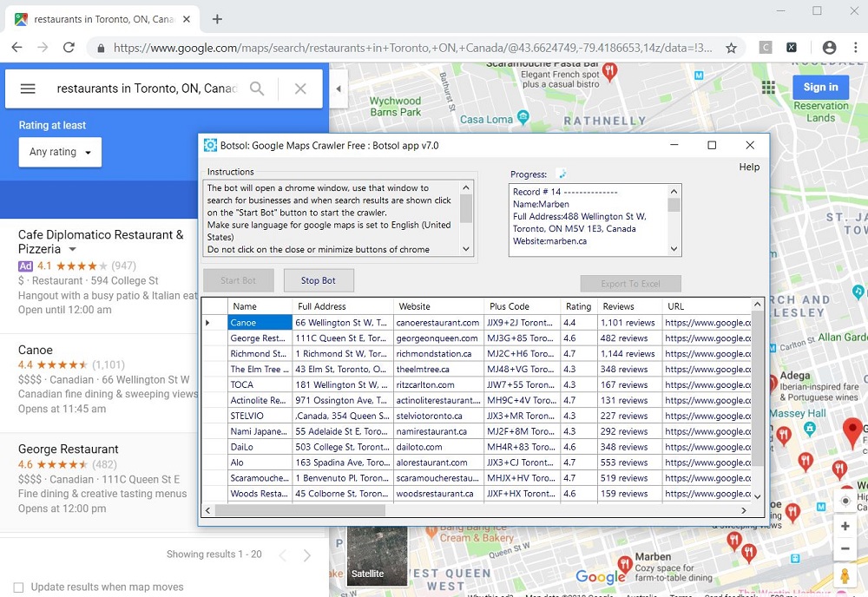Go to next results page arrow
Screen dimensions: 868x597
pyautogui.click(x=307, y=555)
